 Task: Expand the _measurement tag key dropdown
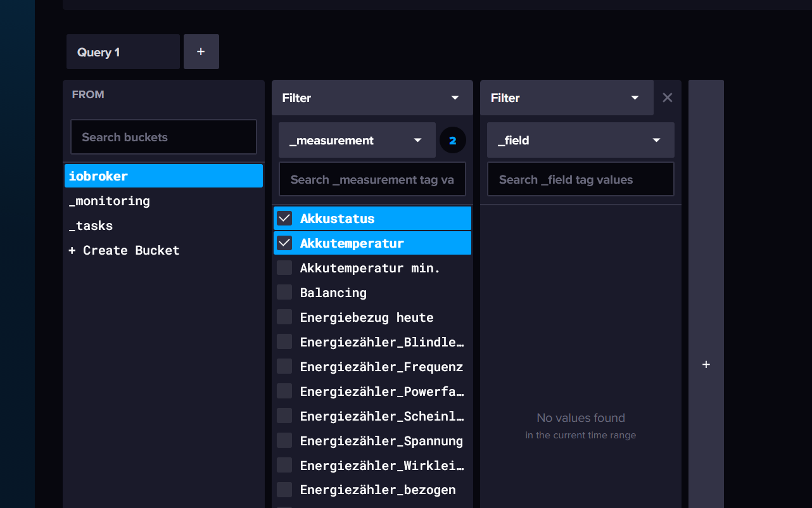(357, 141)
